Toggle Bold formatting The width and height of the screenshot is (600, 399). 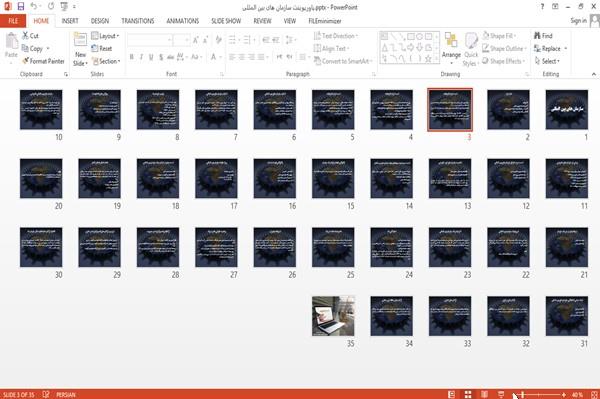click(x=132, y=57)
